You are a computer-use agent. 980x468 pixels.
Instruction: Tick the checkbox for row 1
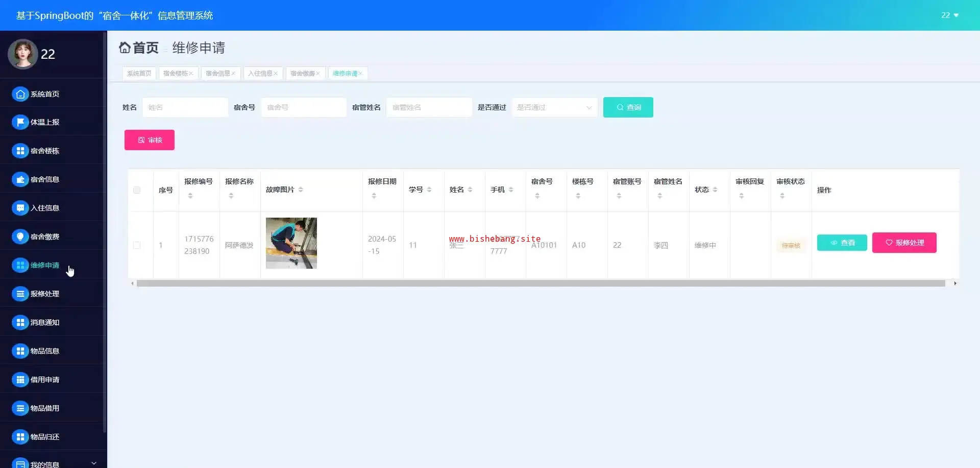(x=137, y=245)
